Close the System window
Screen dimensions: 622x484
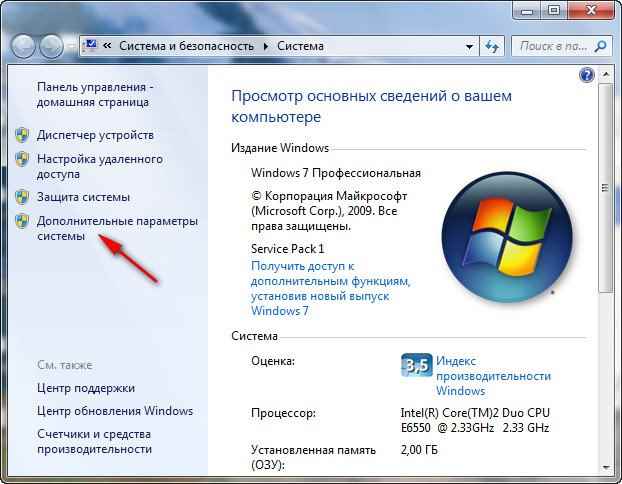pyautogui.click(x=591, y=10)
